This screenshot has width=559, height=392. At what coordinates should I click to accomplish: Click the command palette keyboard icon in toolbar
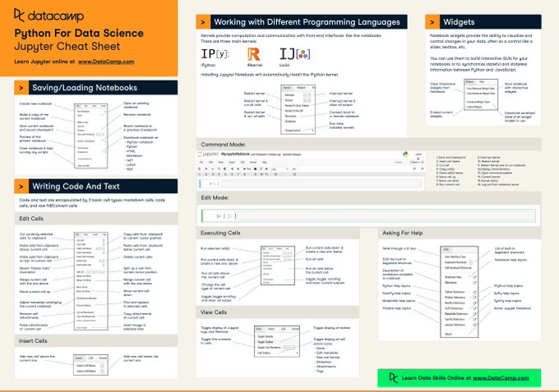coord(294,169)
